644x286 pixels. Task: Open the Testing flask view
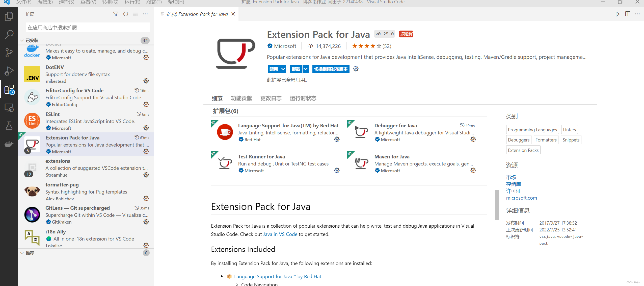pyautogui.click(x=9, y=126)
